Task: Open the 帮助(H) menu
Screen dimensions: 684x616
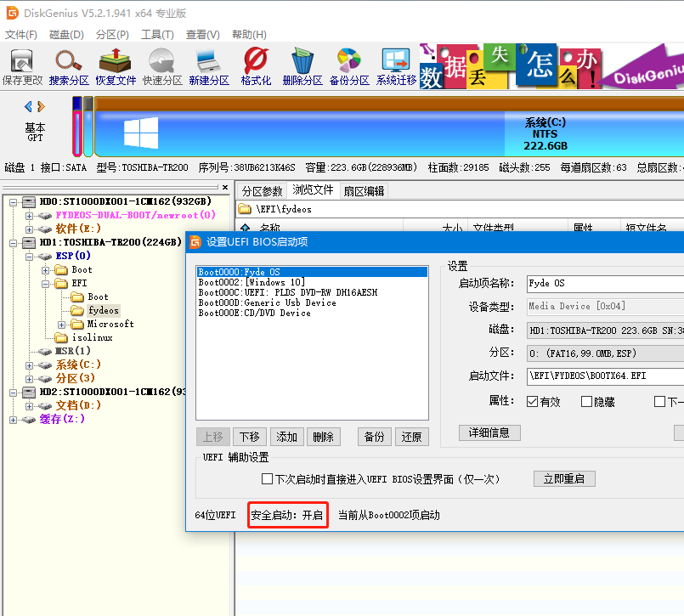Action: point(249,35)
